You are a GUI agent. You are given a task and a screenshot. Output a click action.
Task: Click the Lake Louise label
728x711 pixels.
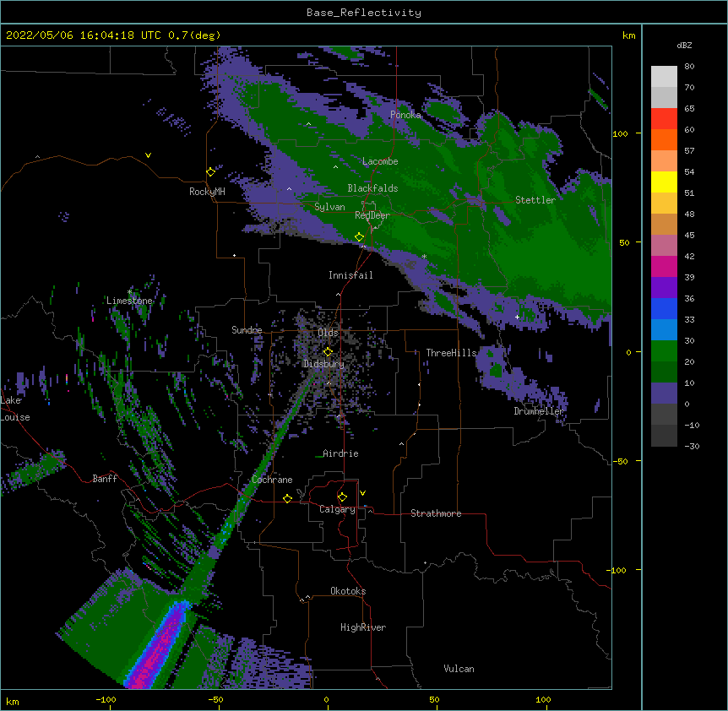[x=15, y=409]
